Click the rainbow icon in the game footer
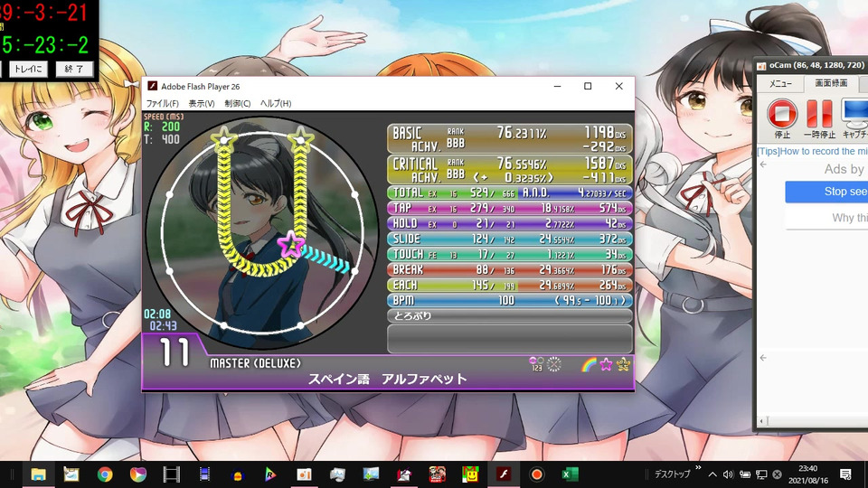The height and width of the screenshot is (488, 868). [589, 364]
